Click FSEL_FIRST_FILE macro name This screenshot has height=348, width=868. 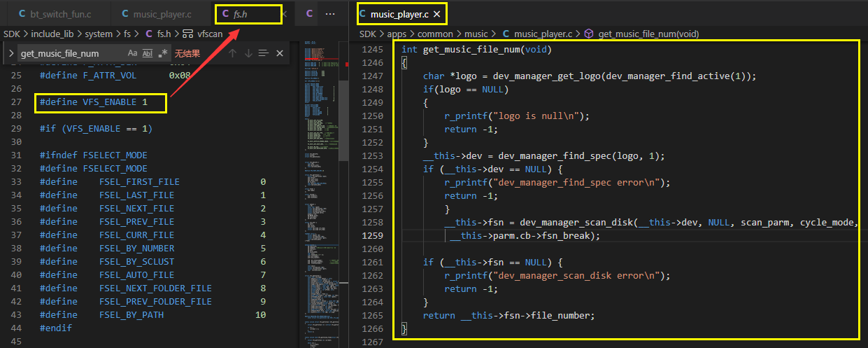click(x=139, y=182)
